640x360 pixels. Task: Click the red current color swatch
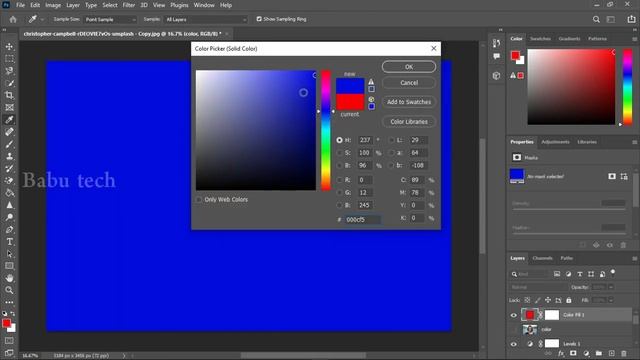350,102
